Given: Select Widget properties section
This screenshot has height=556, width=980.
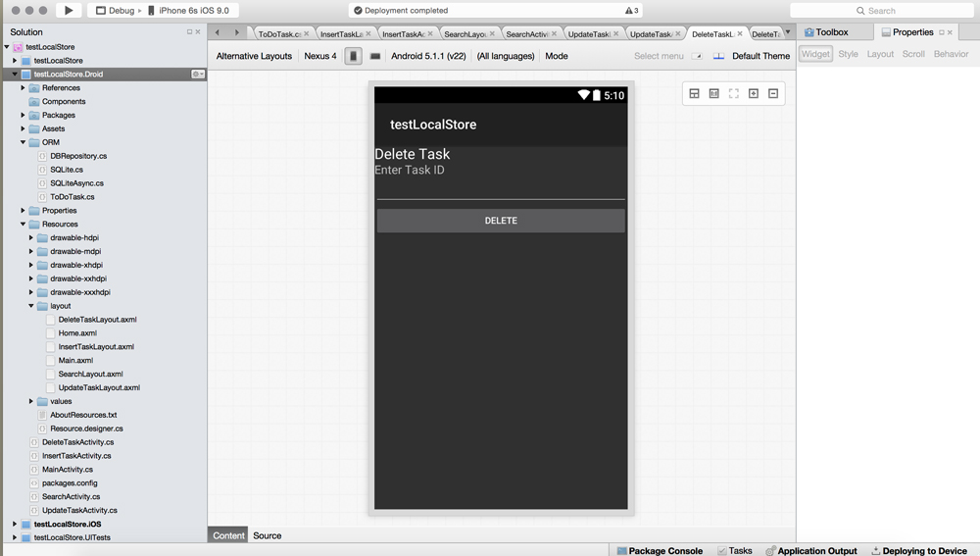Looking at the screenshot, I should coord(814,54).
